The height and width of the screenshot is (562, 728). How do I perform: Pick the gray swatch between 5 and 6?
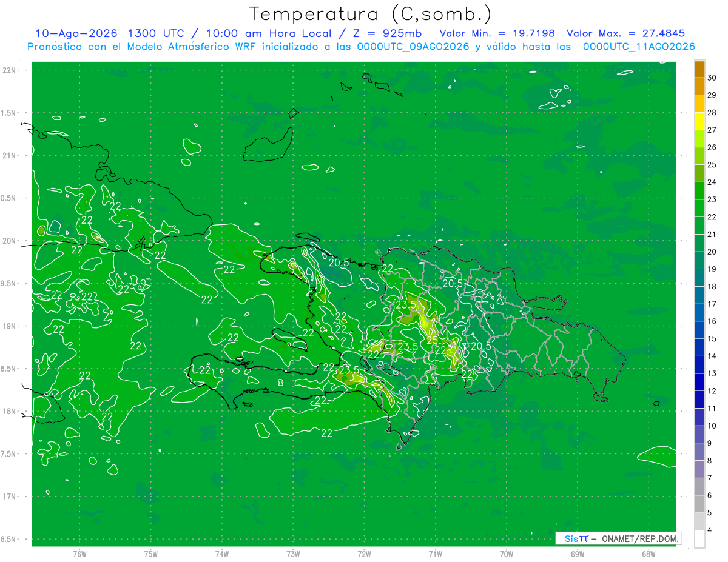pyautogui.click(x=699, y=504)
